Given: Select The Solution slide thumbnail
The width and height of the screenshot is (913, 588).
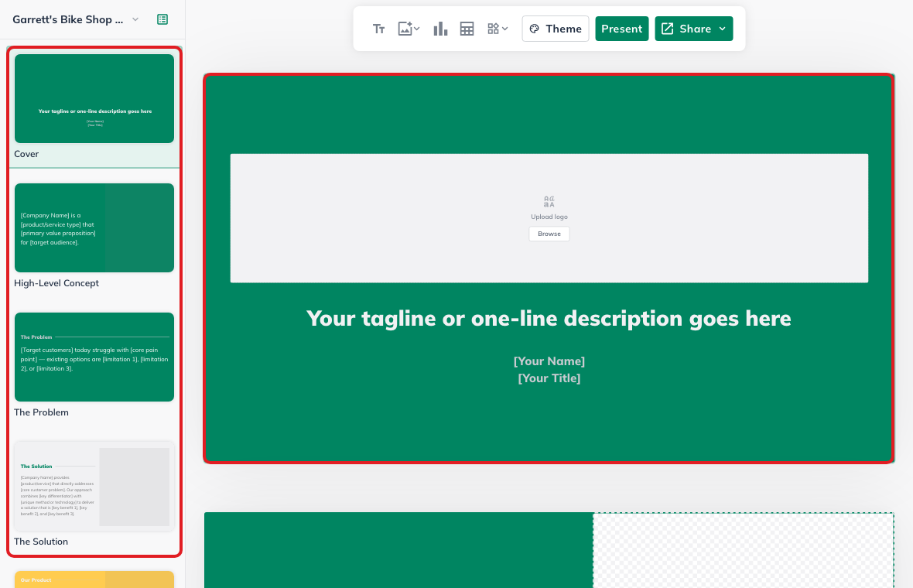Looking at the screenshot, I should pos(94,486).
